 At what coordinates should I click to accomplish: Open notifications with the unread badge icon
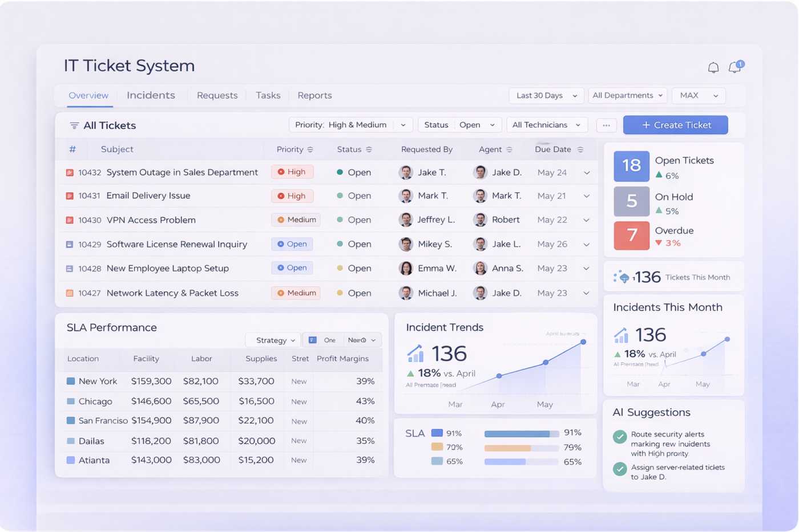pos(735,67)
